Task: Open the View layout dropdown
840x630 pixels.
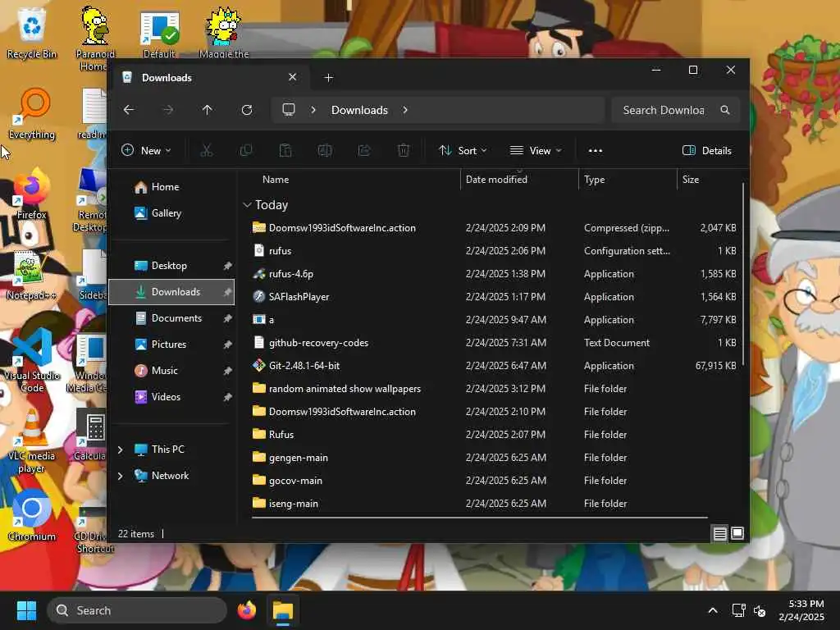Action: 536,151
